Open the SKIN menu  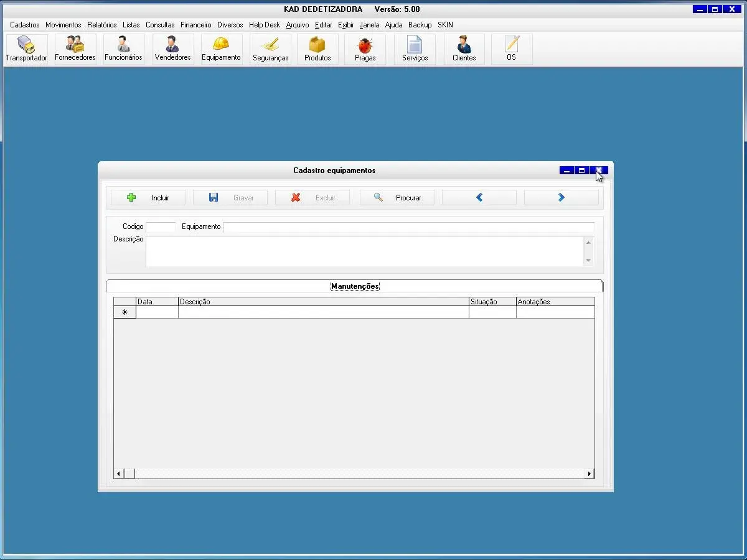pos(445,25)
